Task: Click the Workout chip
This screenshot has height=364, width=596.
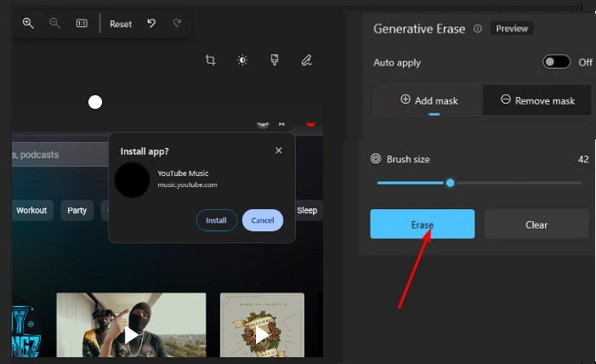Action: coord(31,210)
